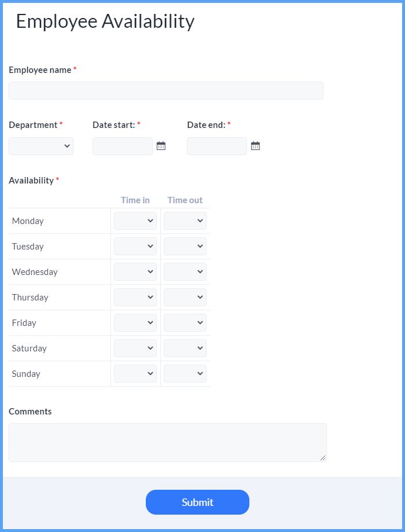405x532 pixels.
Task: Click the Saturday row label
Action: [x=29, y=348]
